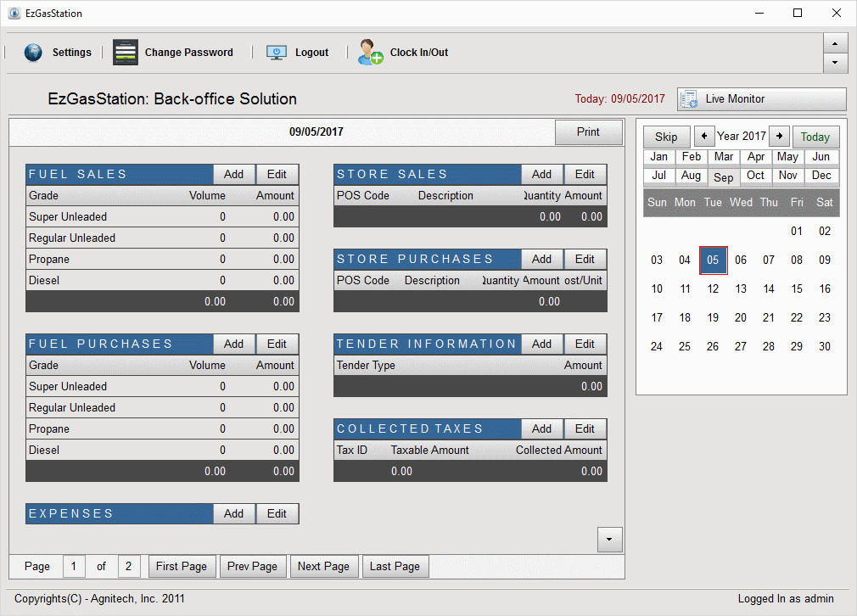Viewport: 857px width, 616px height.
Task: Open Live Monitor via its icon
Action: point(689,99)
